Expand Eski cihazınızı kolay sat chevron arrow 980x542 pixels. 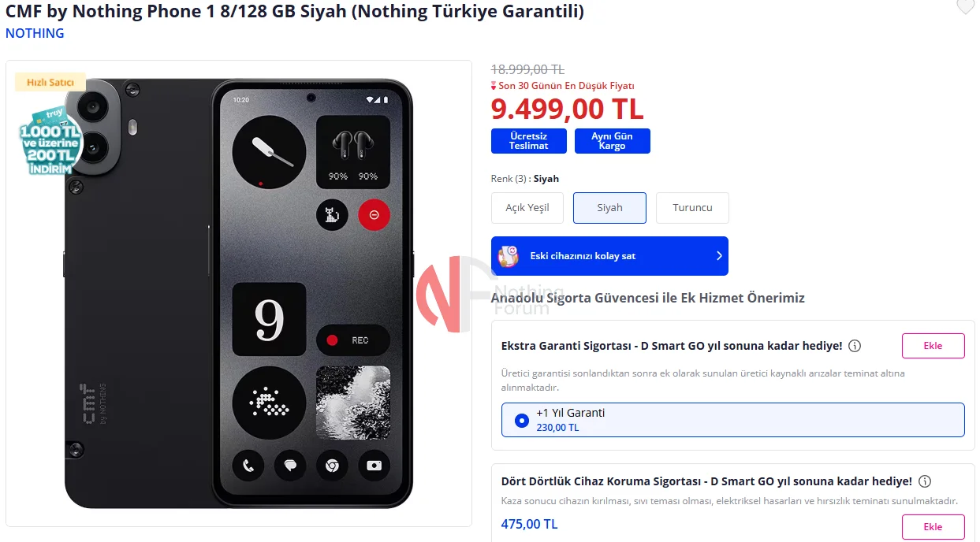(x=719, y=256)
